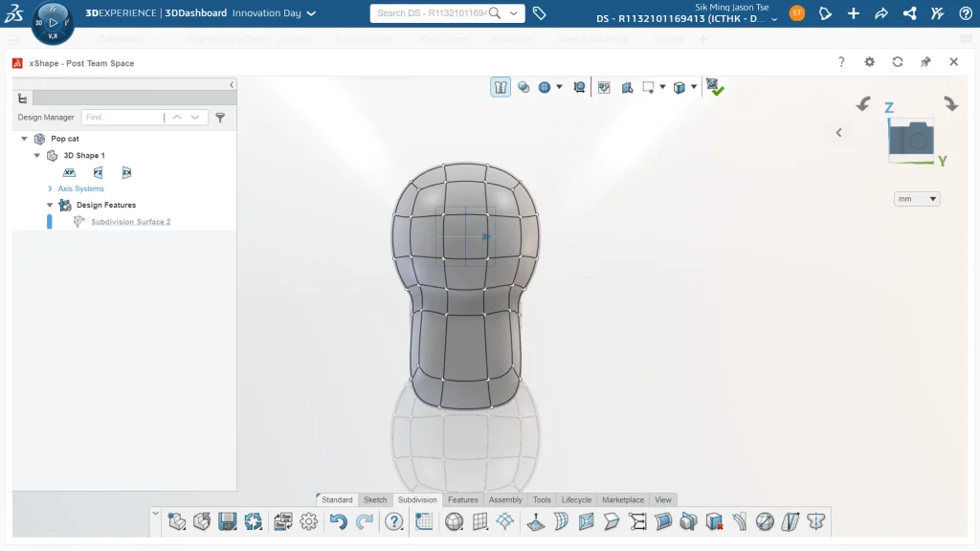Click the sphere primitive icon in Subdivision toolbar
The image size is (980, 551).
click(x=455, y=521)
